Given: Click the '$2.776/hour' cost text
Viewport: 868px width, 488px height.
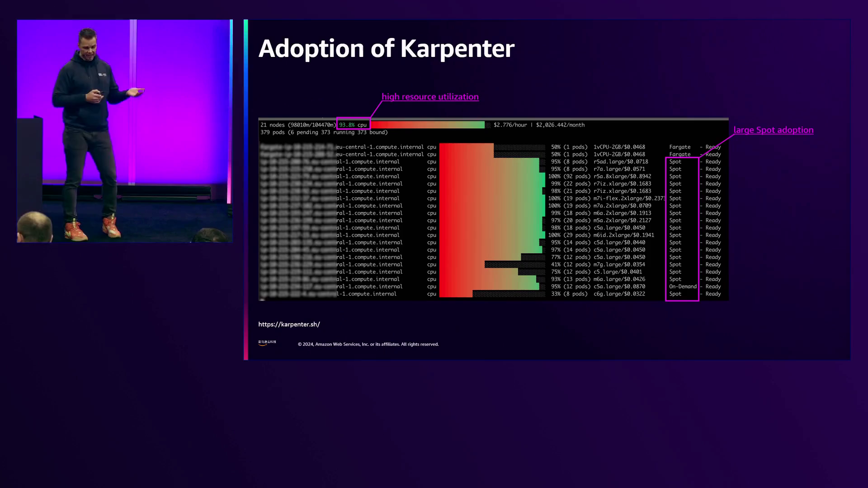Looking at the screenshot, I should [510, 125].
